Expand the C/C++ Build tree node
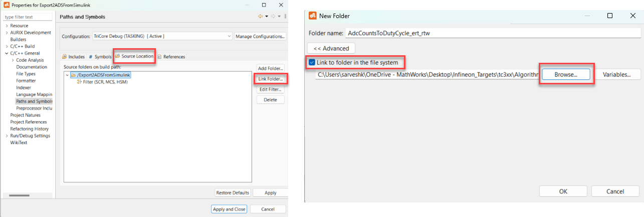This screenshot has height=217, width=644. tap(7, 47)
